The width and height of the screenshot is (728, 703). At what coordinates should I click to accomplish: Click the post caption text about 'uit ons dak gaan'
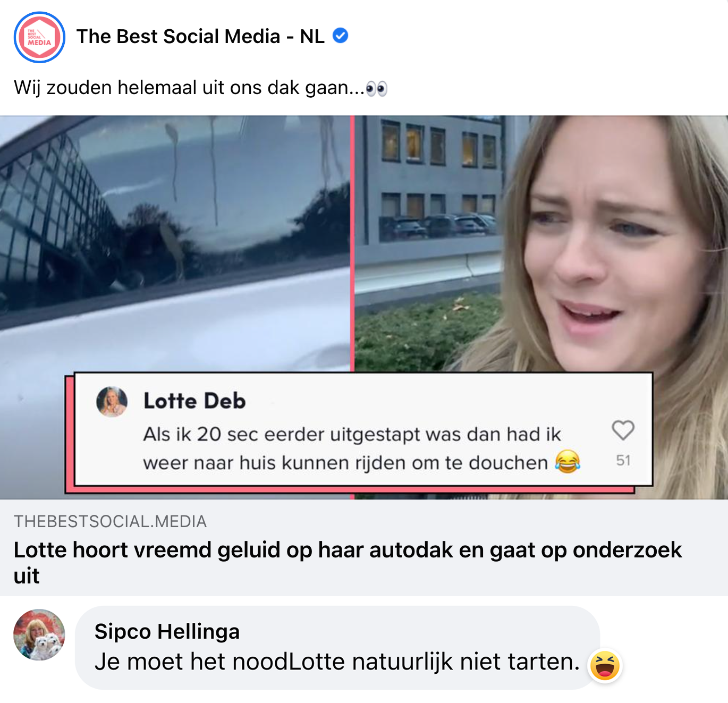(x=189, y=88)
